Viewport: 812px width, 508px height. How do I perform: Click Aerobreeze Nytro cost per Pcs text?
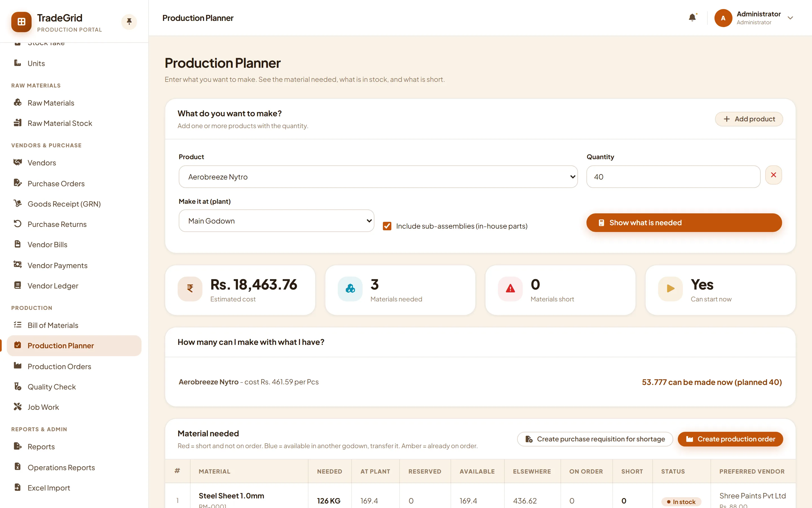click(x=249, y=382)
